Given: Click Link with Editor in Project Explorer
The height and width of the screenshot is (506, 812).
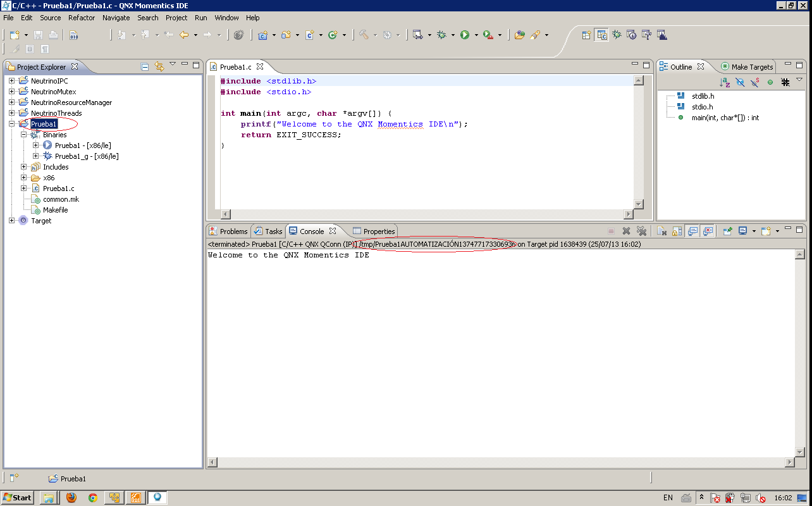Looking at the screenshot, I should (159, 66).
